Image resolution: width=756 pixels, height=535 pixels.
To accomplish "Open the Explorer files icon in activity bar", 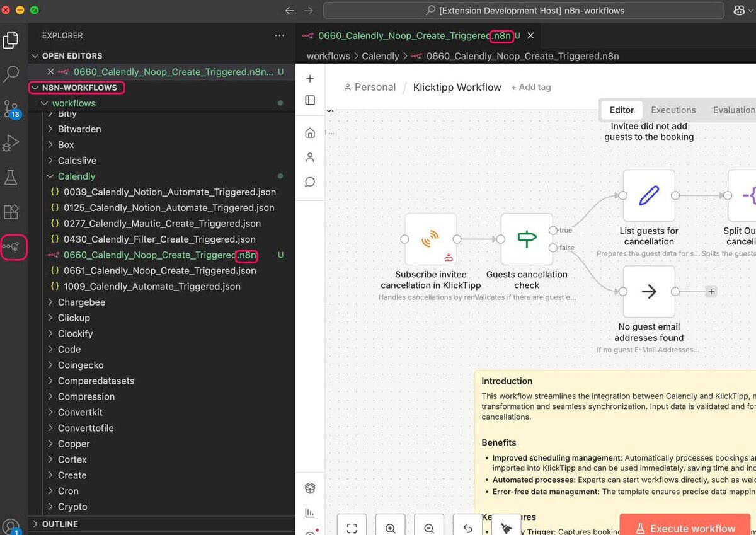I will pyautogui.click(x=11, y=40).
